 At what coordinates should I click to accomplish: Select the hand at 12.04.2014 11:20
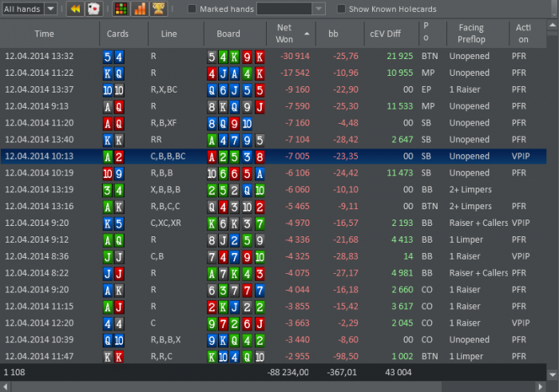[x=273, y=123]
